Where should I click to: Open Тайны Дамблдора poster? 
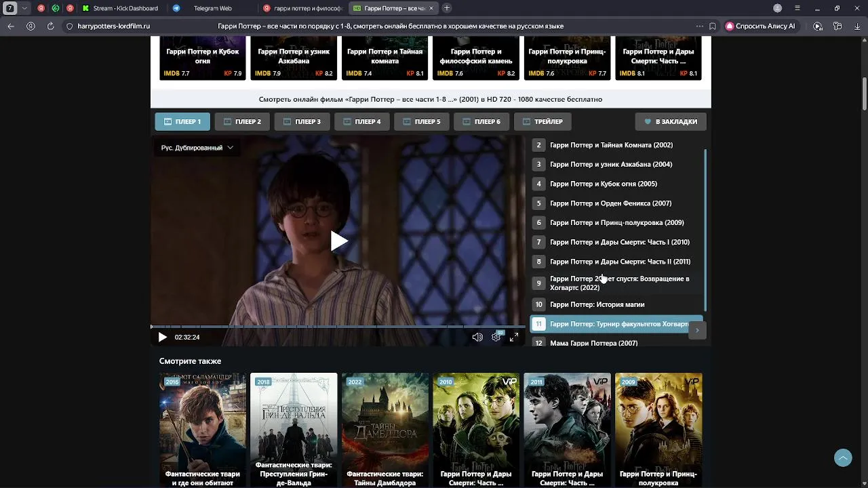(384, 430)
